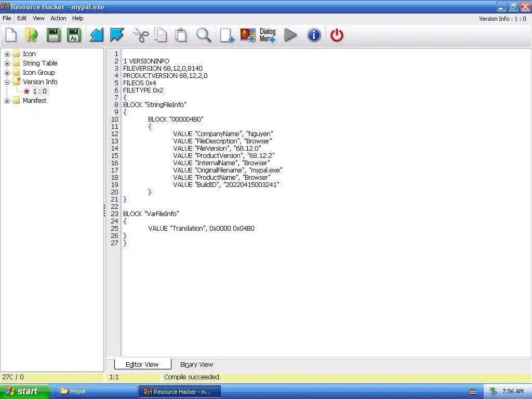The width and height of the screenshot is (532, 399).
Task: Click the 'PRODUCTVERSION 68,12,2,0' line
Action: [x=165, y=76]
